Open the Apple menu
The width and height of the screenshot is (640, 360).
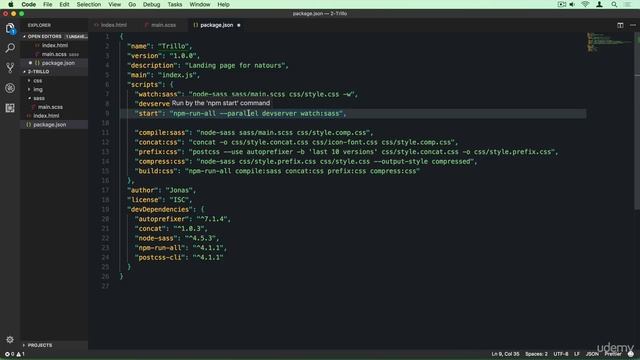[x=11, y=4]
